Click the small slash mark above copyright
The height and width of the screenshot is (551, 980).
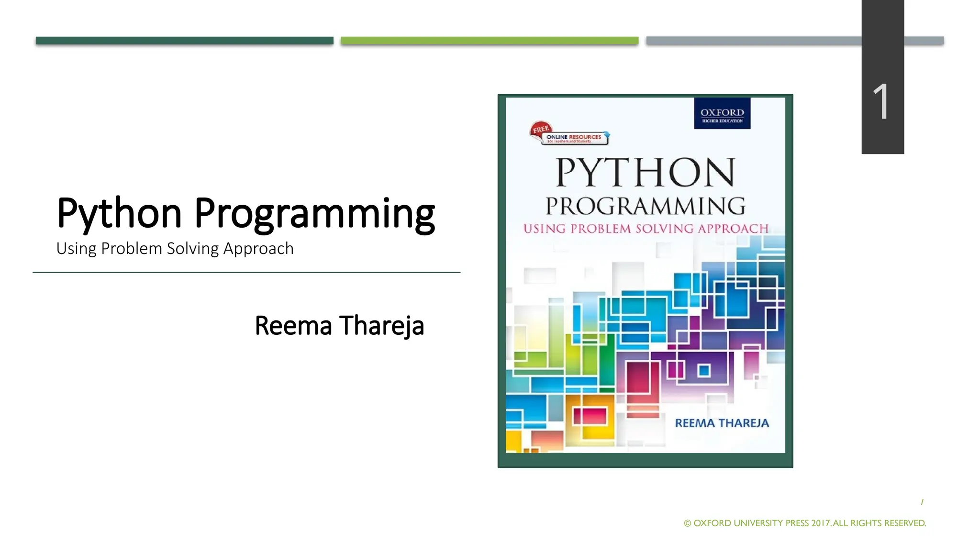(x=922, y=502)
